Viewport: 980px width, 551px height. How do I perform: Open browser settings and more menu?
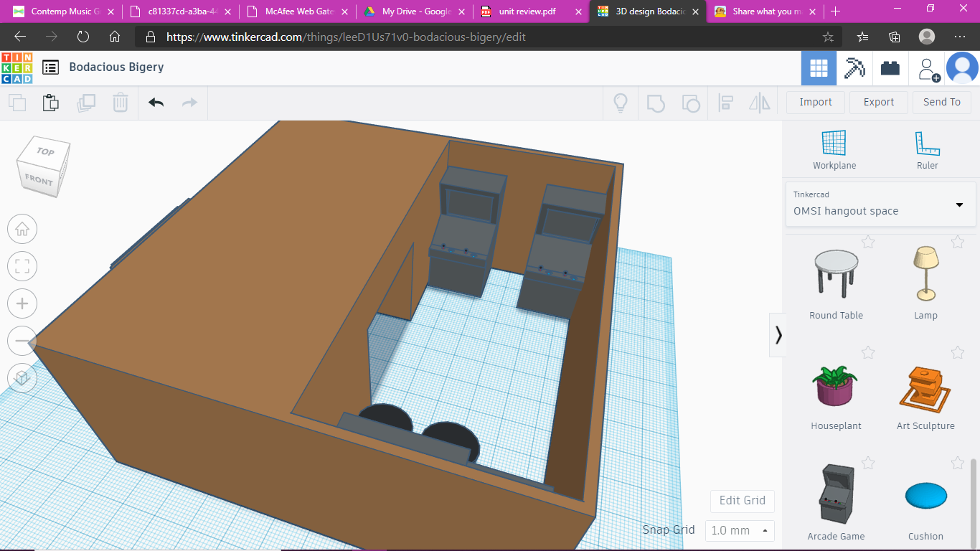tap(960, 37)
